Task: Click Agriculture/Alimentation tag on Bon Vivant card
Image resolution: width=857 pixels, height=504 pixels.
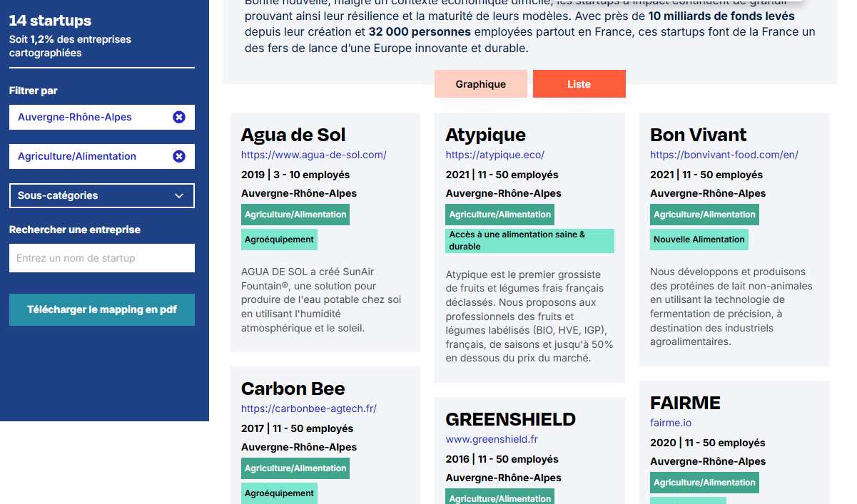Action: [704, 215]
